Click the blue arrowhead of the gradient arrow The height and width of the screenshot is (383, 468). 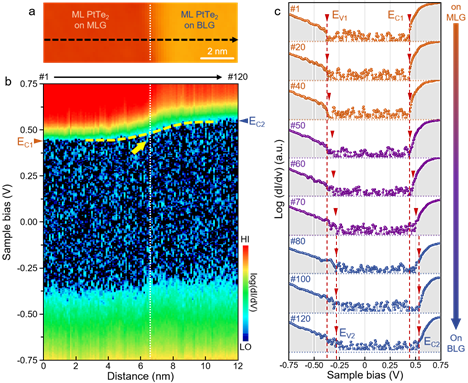(x=456, y=324)
